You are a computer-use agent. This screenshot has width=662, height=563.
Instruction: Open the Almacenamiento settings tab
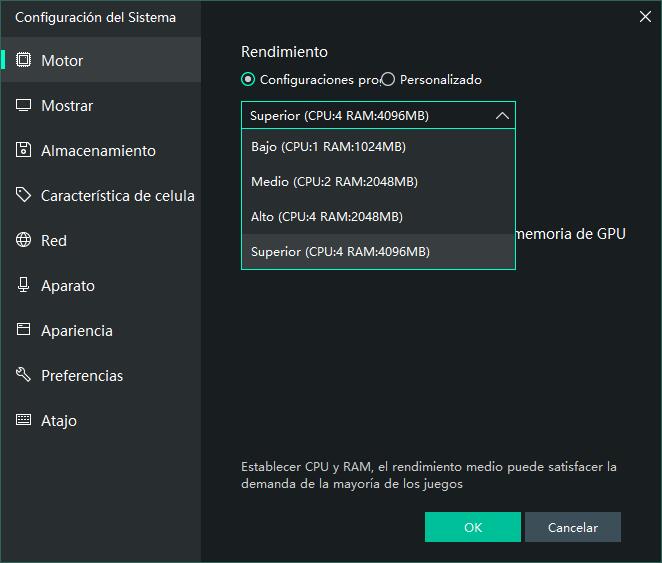click(98, 150)
